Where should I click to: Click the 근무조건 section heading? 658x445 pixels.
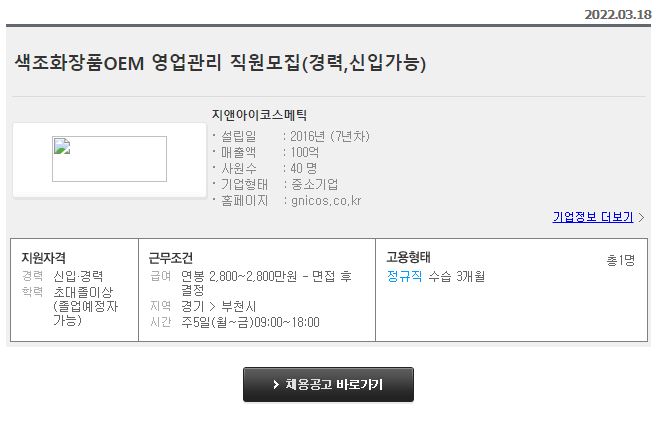pyautogui.click(x=171, y=257)
